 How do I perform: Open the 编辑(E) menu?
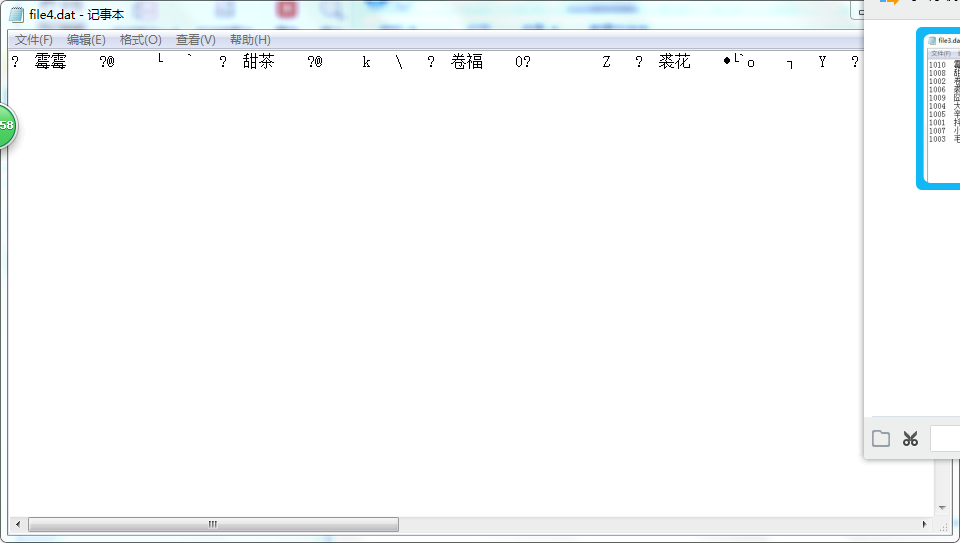[x=86, y=40]
